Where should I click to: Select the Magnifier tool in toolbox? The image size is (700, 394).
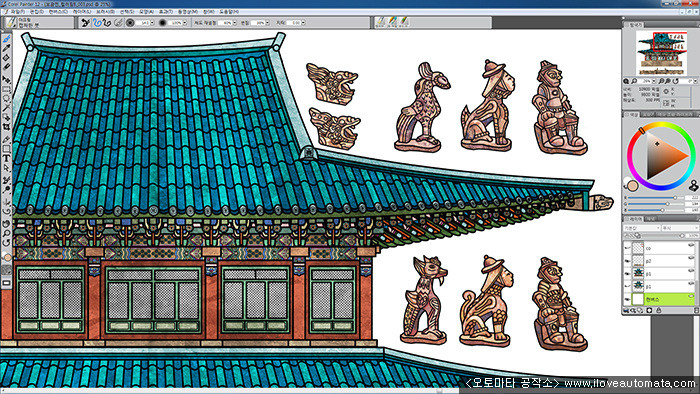[6, 233]
